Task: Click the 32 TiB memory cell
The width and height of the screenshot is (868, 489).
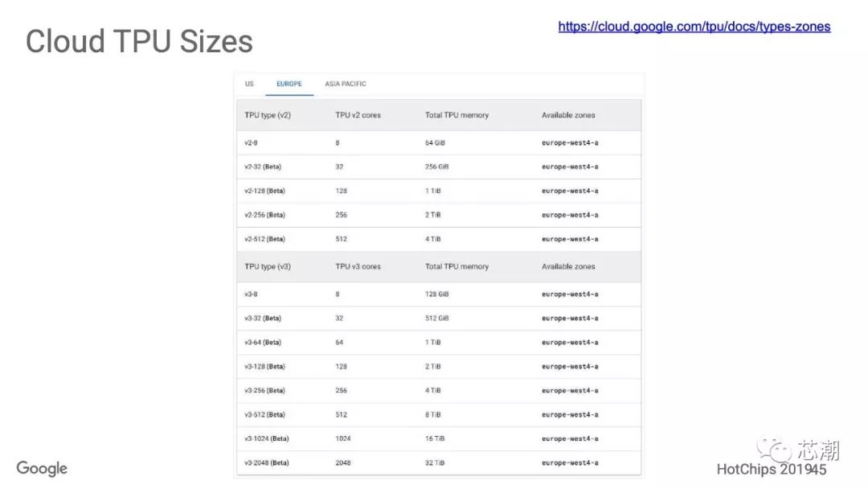Action: click(x=434, y=462)
